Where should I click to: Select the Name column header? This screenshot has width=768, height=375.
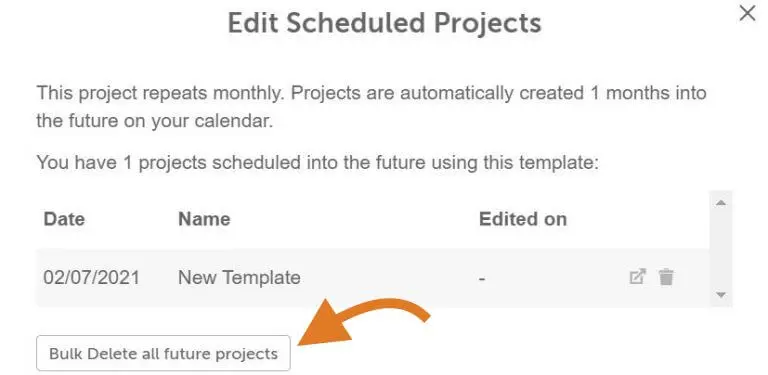[x=204, y=219]
